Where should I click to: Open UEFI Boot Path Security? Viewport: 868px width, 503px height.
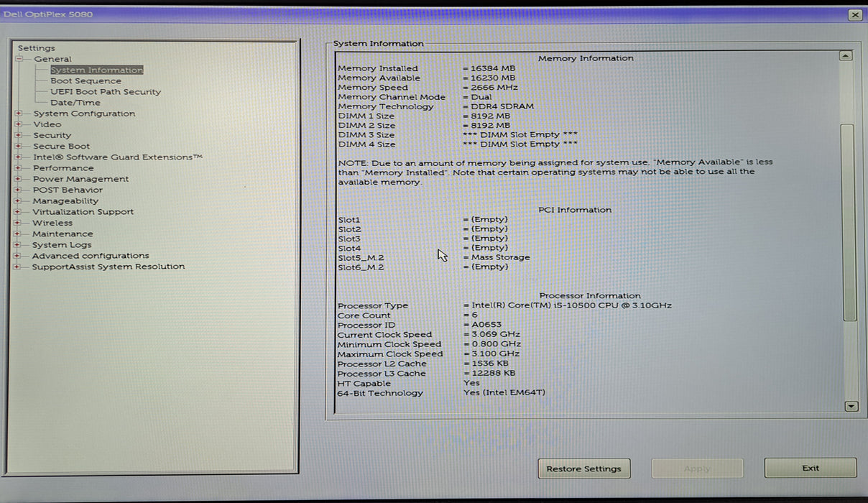[105, 92]
